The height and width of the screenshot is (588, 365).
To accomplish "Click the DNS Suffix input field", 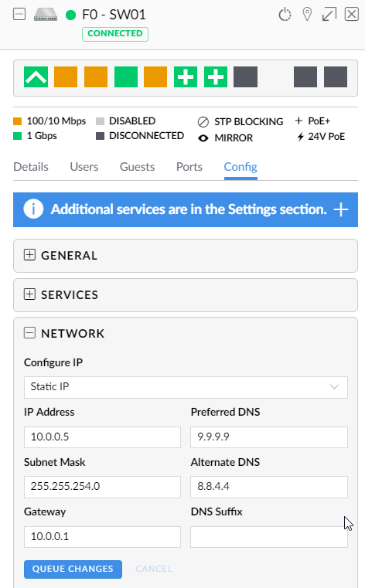I will (x=269, y=537).
